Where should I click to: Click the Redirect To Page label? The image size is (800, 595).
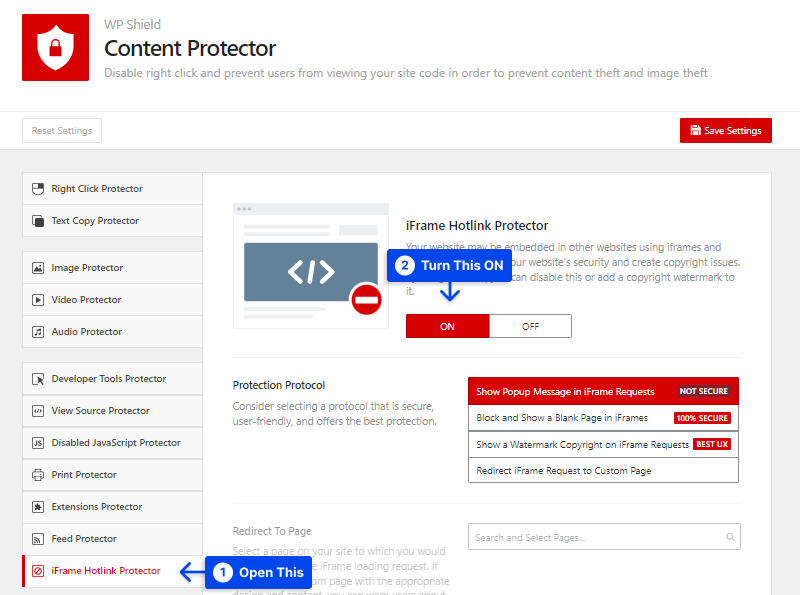click(272, 531)
